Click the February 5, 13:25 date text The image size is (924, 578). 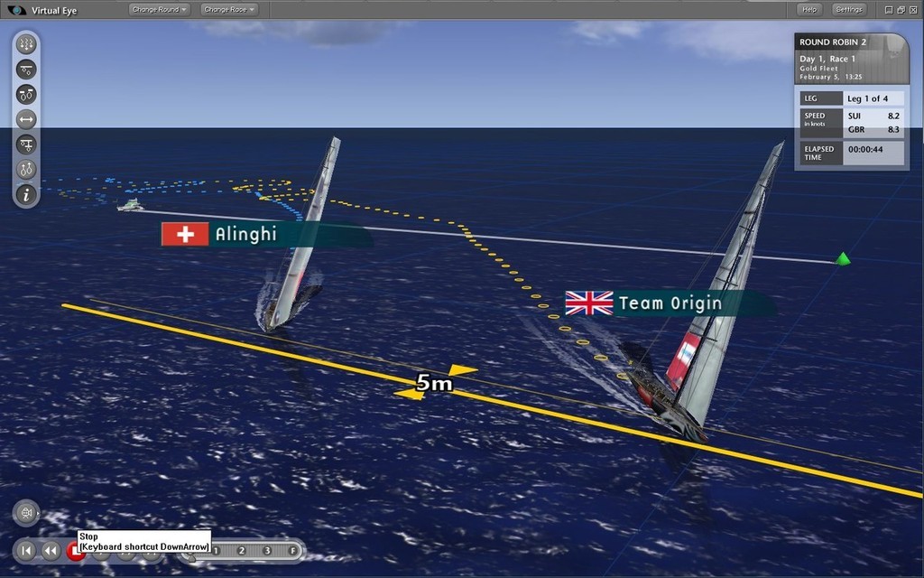(830, 77)
